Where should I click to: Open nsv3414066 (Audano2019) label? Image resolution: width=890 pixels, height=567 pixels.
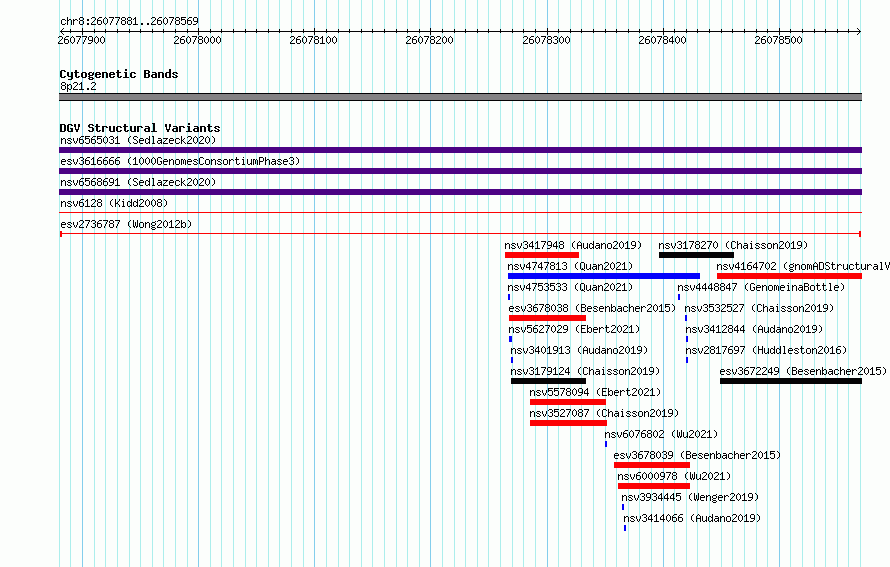click(692, 518)
